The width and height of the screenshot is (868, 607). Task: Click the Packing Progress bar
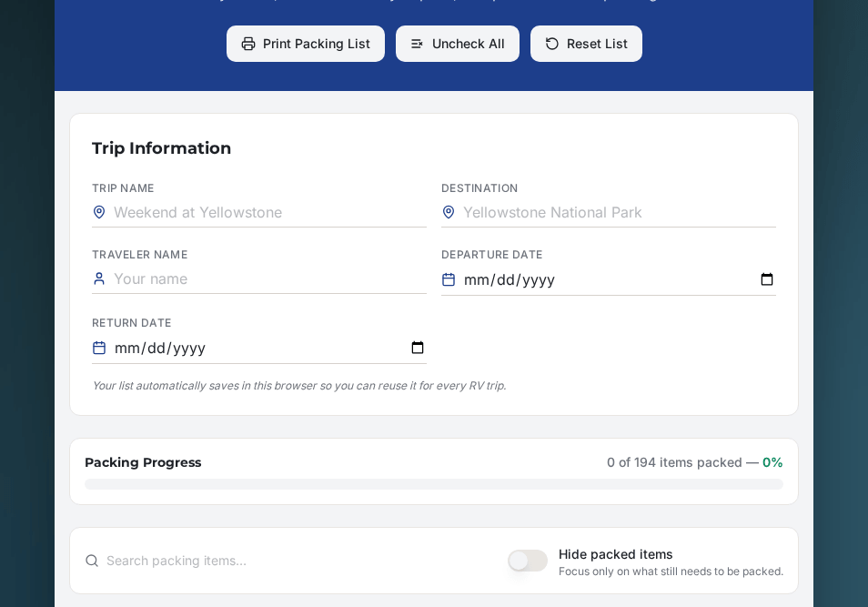[x=434, y=484]
